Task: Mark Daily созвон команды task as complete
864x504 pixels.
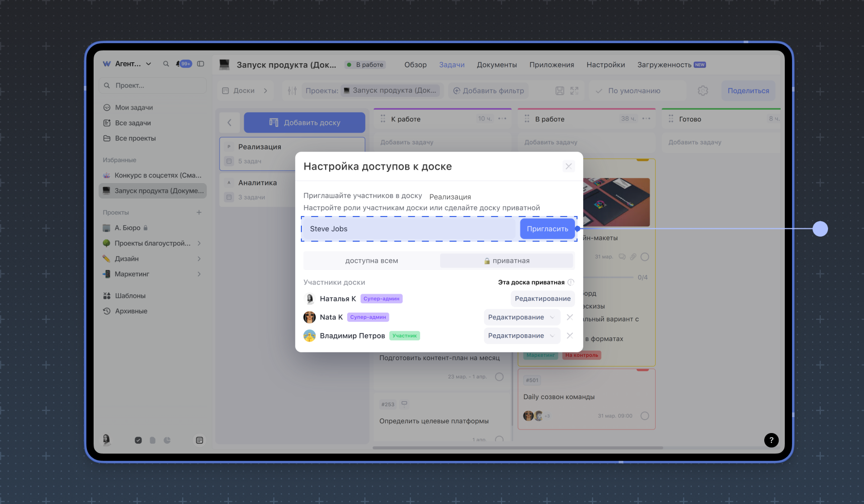Action: click(x=645, y=416)
